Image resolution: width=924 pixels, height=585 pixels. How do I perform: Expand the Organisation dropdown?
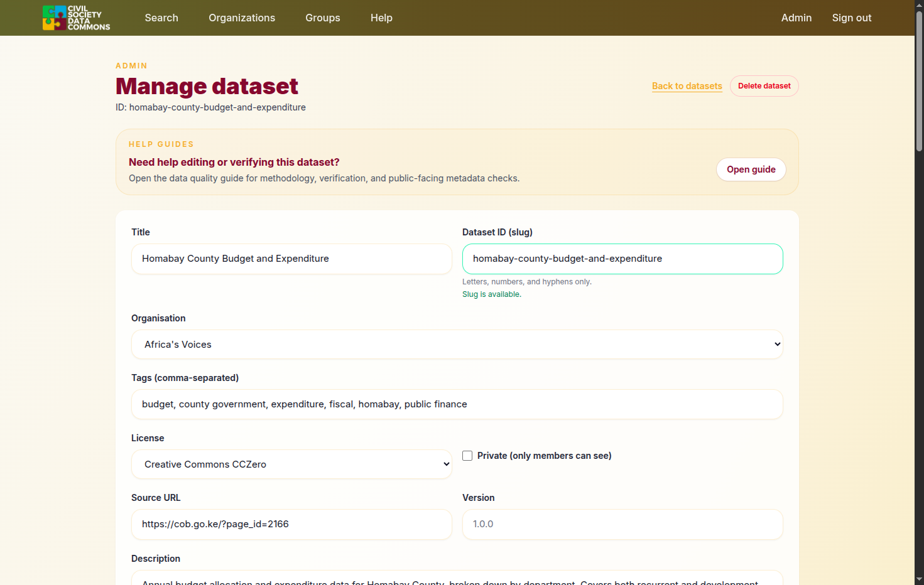tap(457, 345)
